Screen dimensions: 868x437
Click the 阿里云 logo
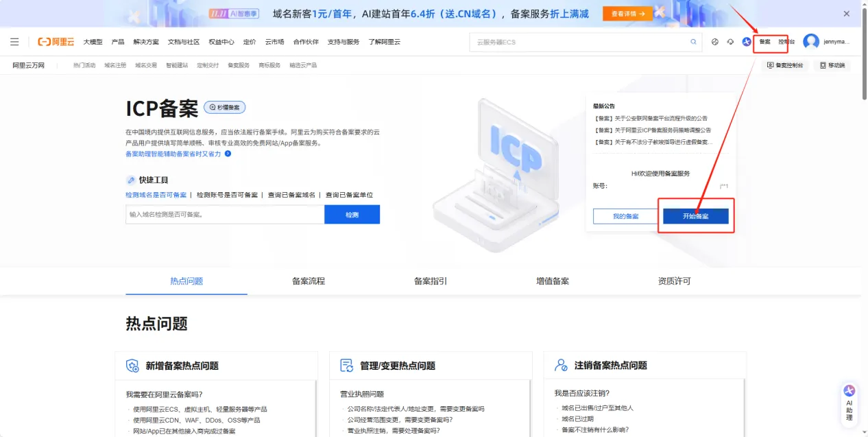(56, 42)
